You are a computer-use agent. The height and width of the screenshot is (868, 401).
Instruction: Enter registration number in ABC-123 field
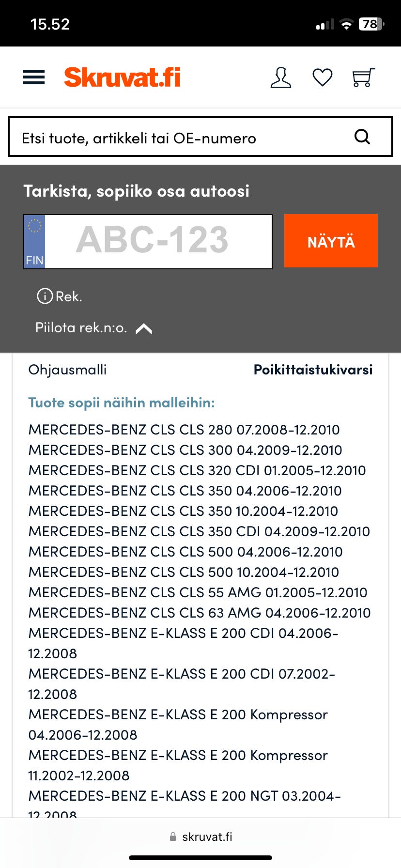pyautogui.click(x=157, y=241)
